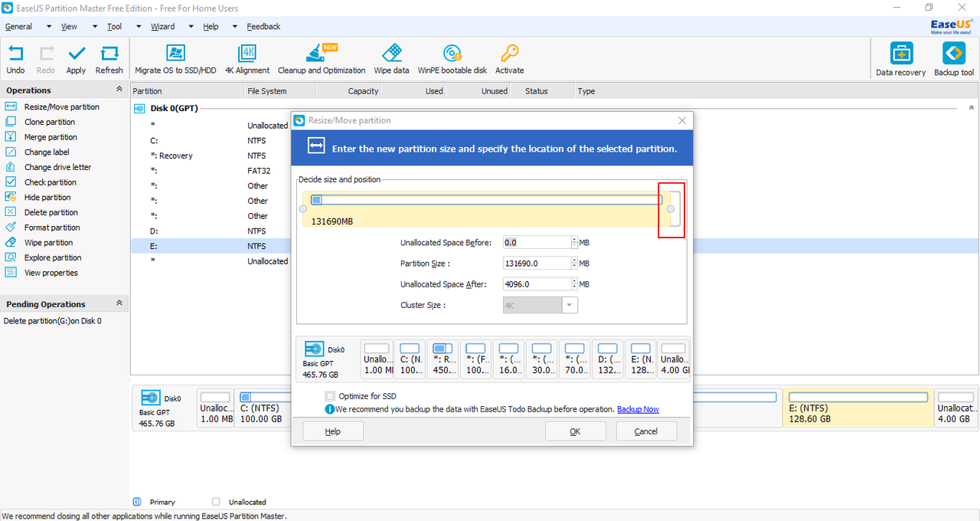Enable the Optimize for SSD checkbox

pos(330,396)
